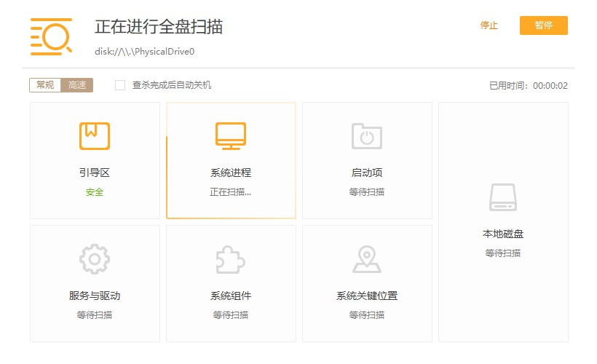Click 等待扫描 status under 系统关键位置
The image size is (597, 364).
pos(367,315)
